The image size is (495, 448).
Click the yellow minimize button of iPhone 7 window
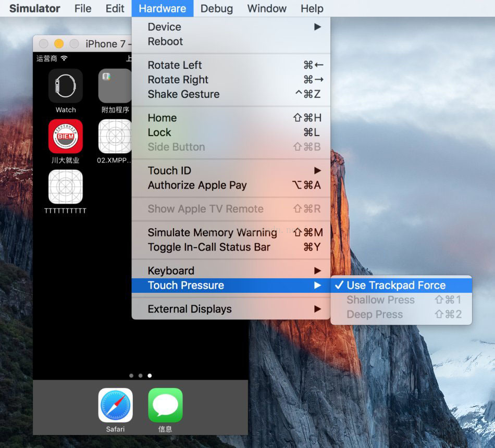pos(59,44)
